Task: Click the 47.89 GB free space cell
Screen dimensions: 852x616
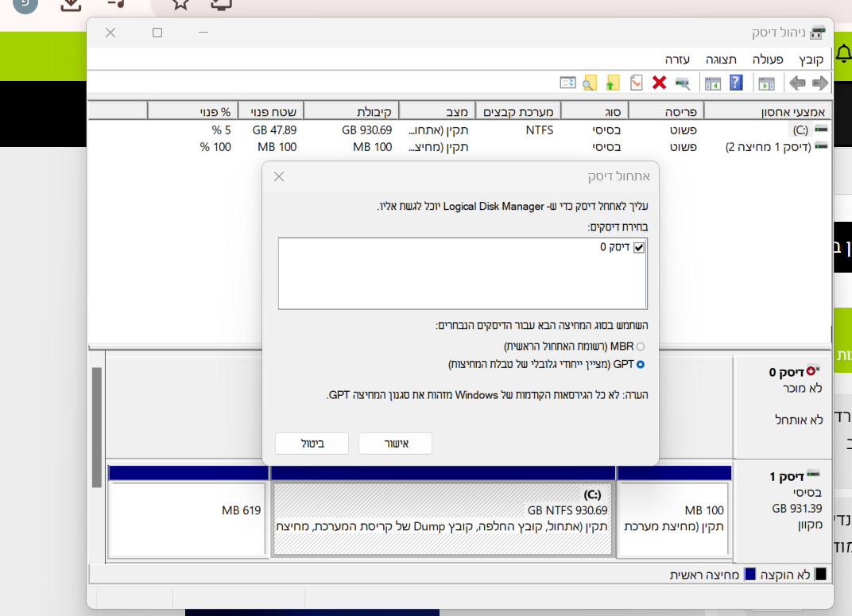Action: (x=274, y=130)
